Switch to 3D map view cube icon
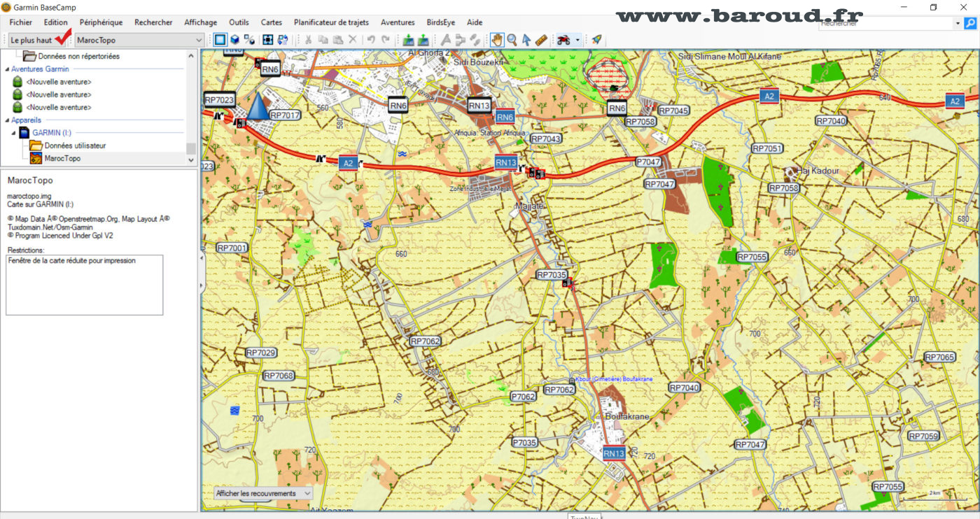980x519 pixels. point(236,40)
